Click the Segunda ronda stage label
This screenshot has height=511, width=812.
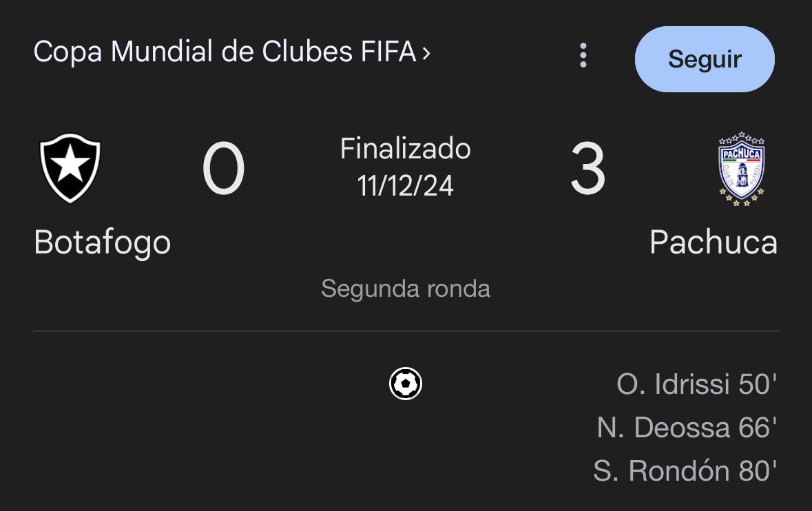click(406, 289)
